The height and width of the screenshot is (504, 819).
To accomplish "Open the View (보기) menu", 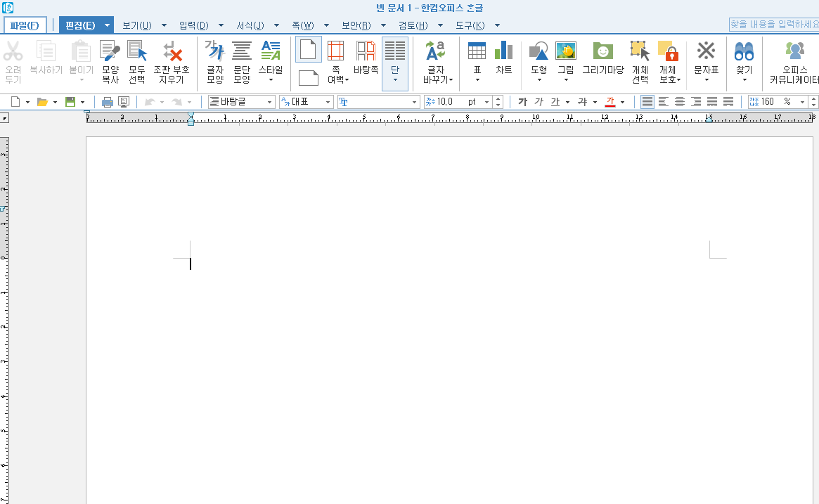I will [137, 25].
